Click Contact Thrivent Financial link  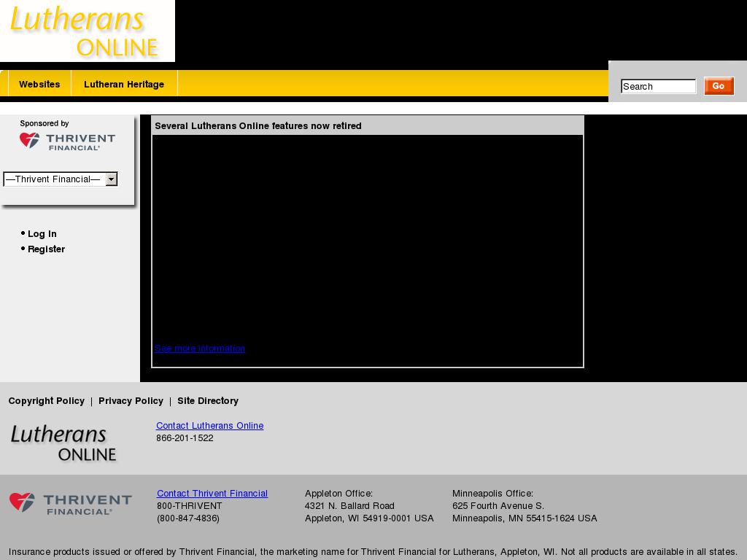coord(212,494)
